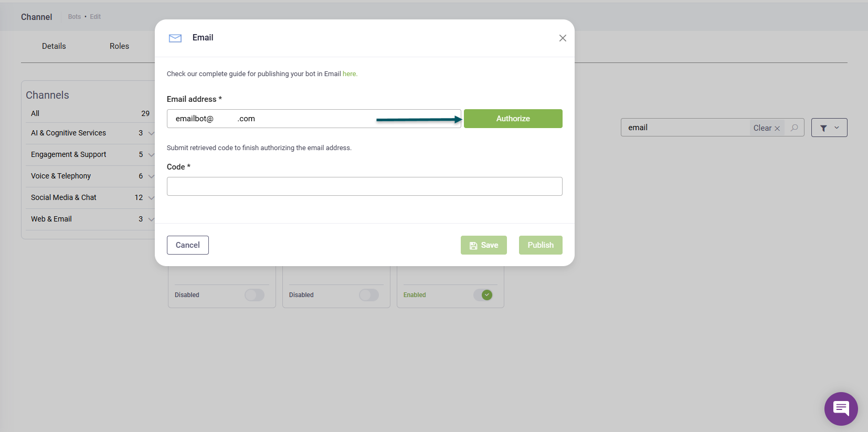Enable the second Disabled channel switch
The width and height of the screenshot is (868, 432).
click(368, 295)
